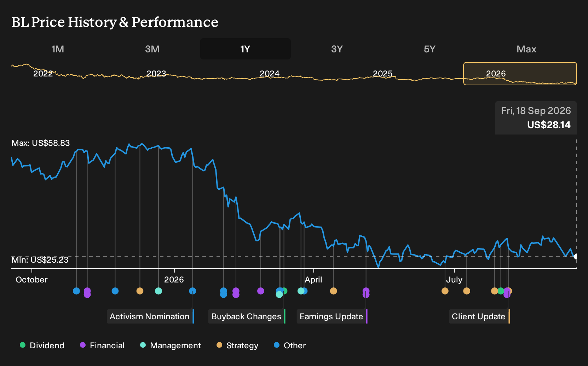Viewport: 588px width, 366px height.
Task: Switch to the 3M time range tab
Action: click(x=152, y=49)
